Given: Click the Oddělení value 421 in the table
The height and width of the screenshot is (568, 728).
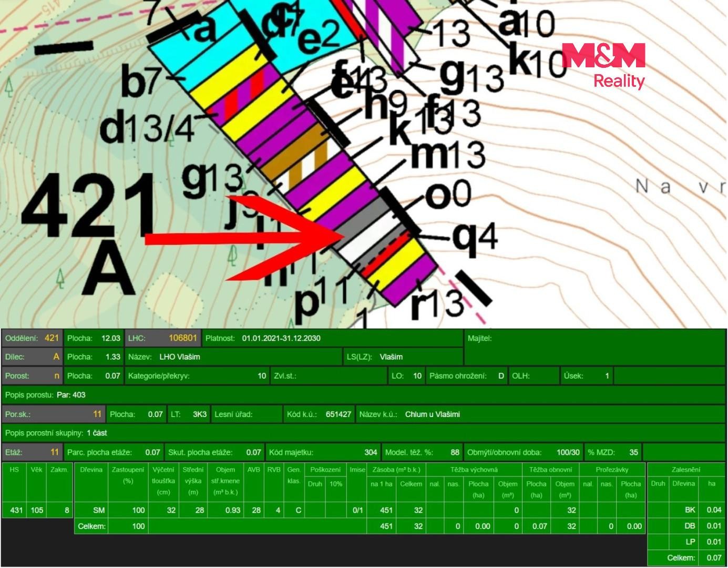Looking at the screenshot, I should (x=52, y=338).
